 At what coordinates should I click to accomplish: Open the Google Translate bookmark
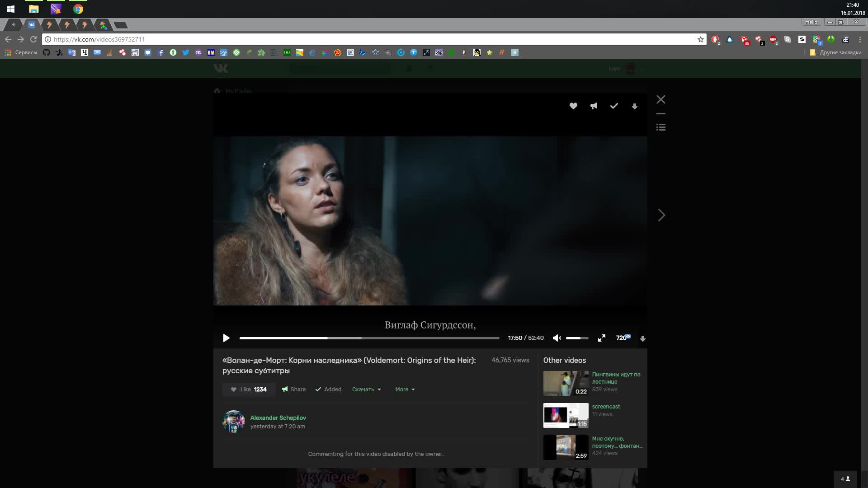(x=72, y=52)
